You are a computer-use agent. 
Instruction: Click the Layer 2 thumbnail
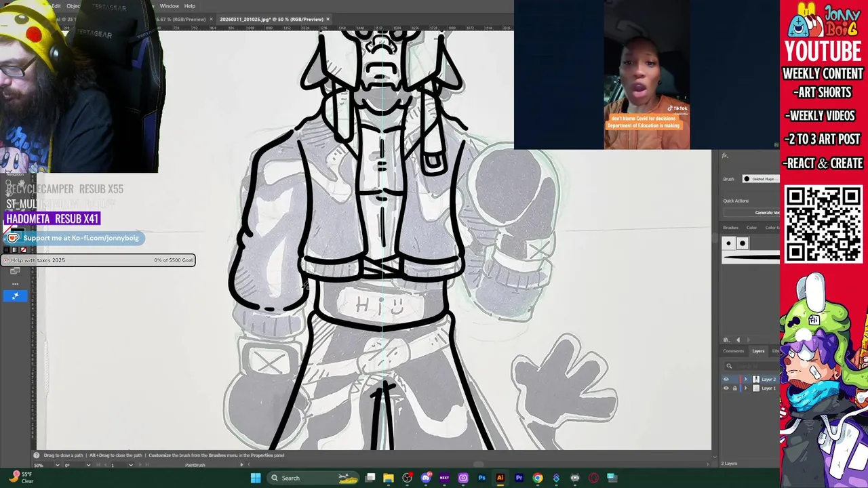(x=756, y=380)
